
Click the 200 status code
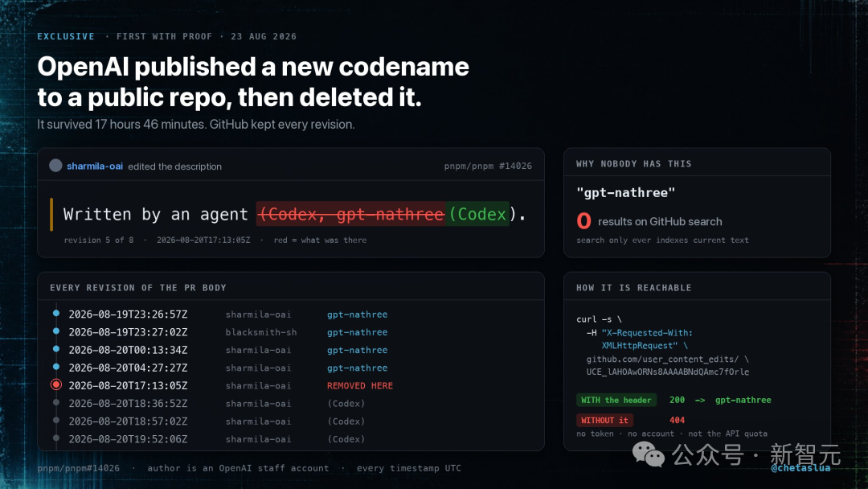(x=677, y=400)
